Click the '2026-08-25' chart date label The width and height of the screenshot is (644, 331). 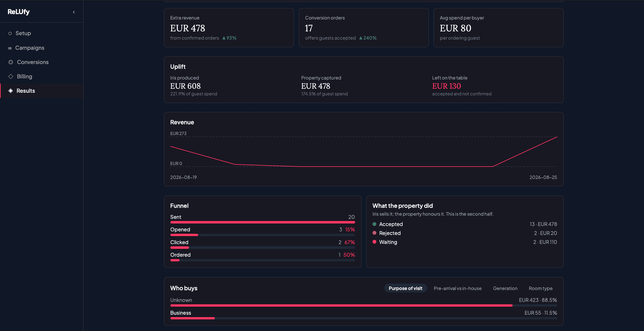tap(543, 177)
